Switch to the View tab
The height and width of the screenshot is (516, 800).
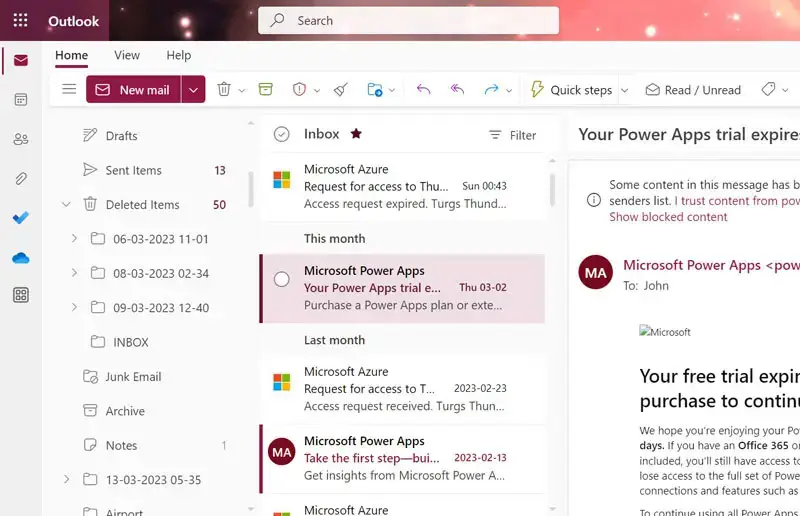point(127,55)
